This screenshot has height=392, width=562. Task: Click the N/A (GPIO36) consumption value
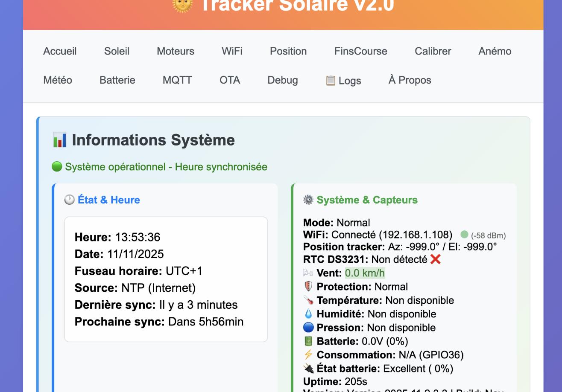tap(431, 355)
